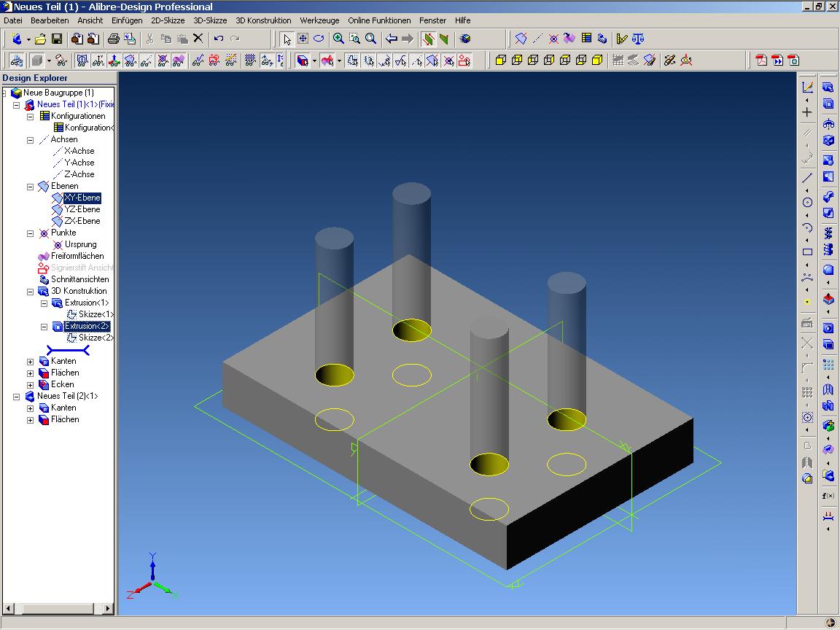
Task: Select Skizze<1> in the tree
Action: [96, 314]
